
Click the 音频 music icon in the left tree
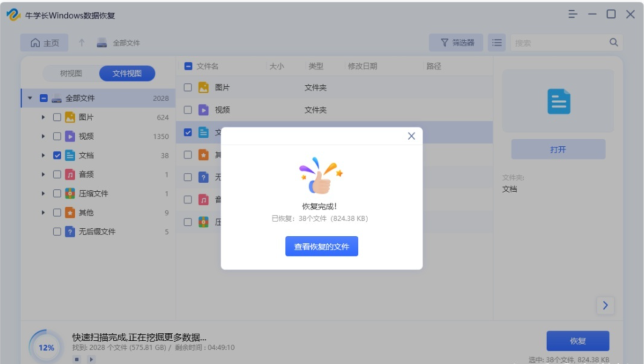point(70,175)
